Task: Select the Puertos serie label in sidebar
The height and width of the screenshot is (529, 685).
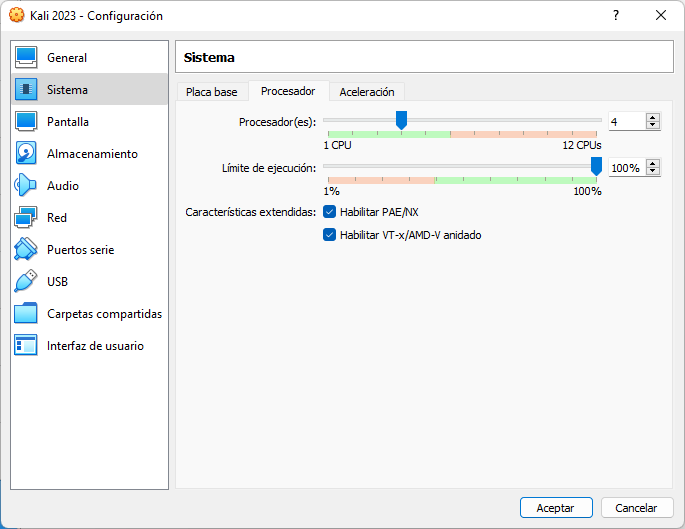Action: pyautogui.click(x=80, y=250)
